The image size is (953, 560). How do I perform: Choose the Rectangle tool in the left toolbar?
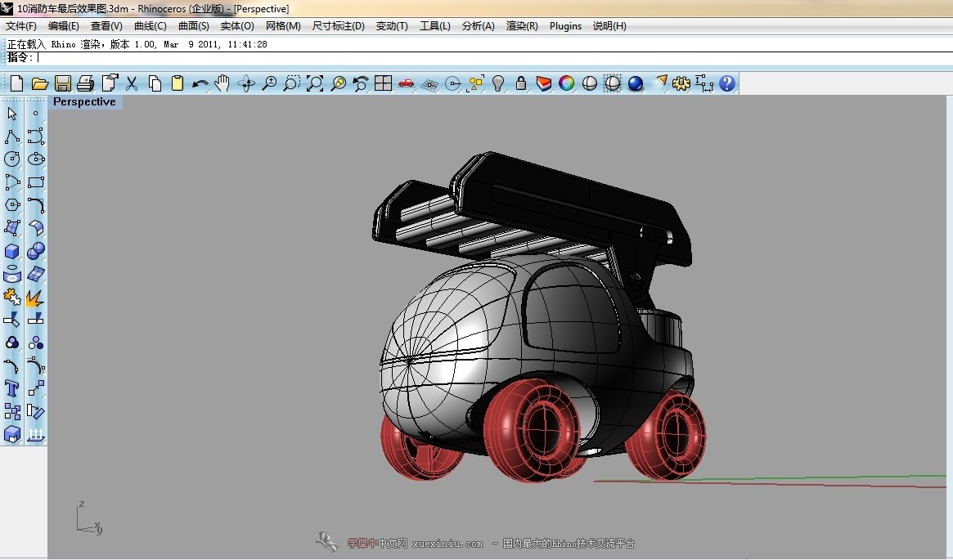click(x=36, y=182)
